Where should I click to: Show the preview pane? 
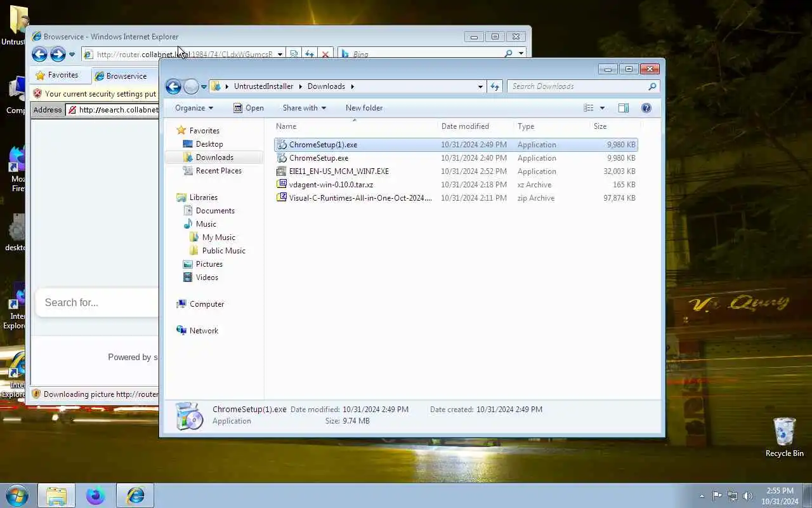(624, 108)
